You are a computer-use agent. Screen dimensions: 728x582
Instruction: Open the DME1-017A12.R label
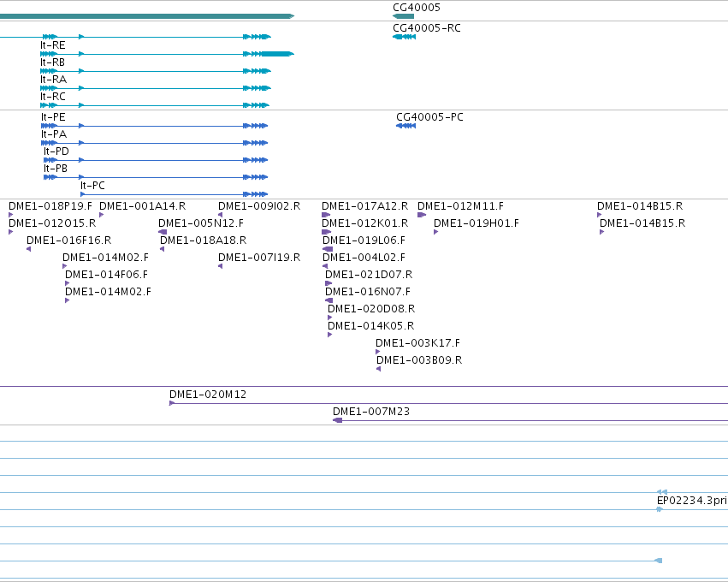point(364,206)
